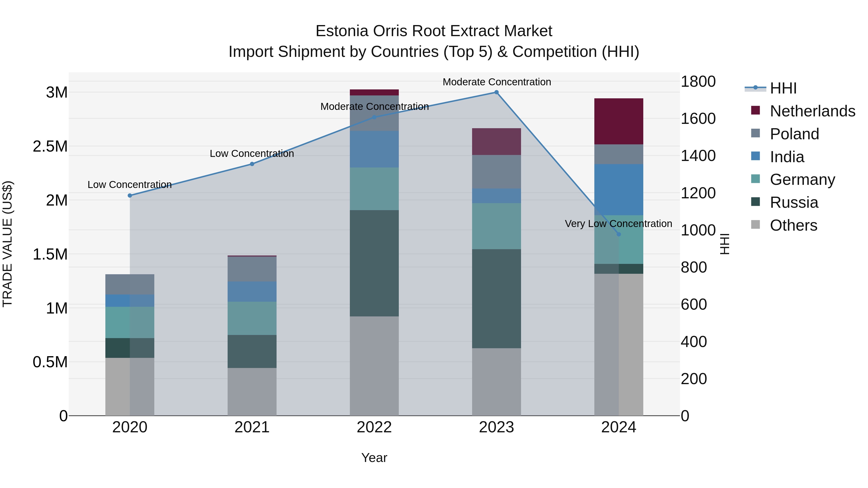The image size is (868, 488).
Task: Click the 2021 Others bar segment
Action: (x=252, y=392)
